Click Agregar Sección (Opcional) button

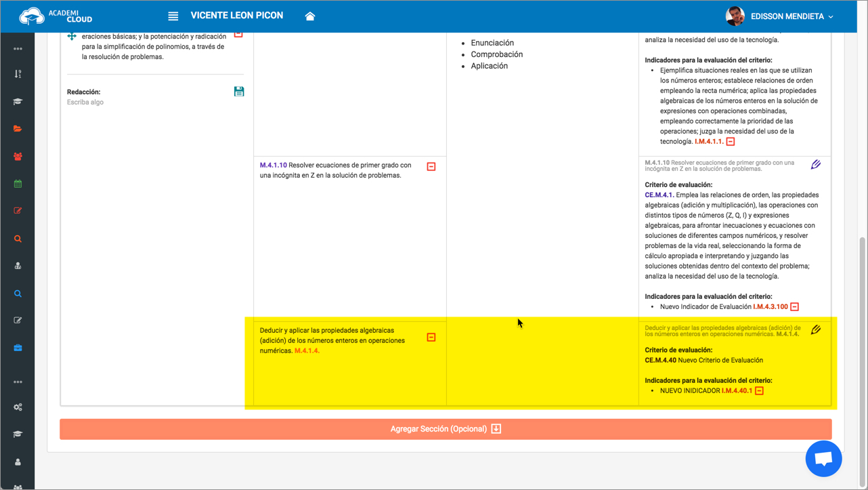click(446, 429)
